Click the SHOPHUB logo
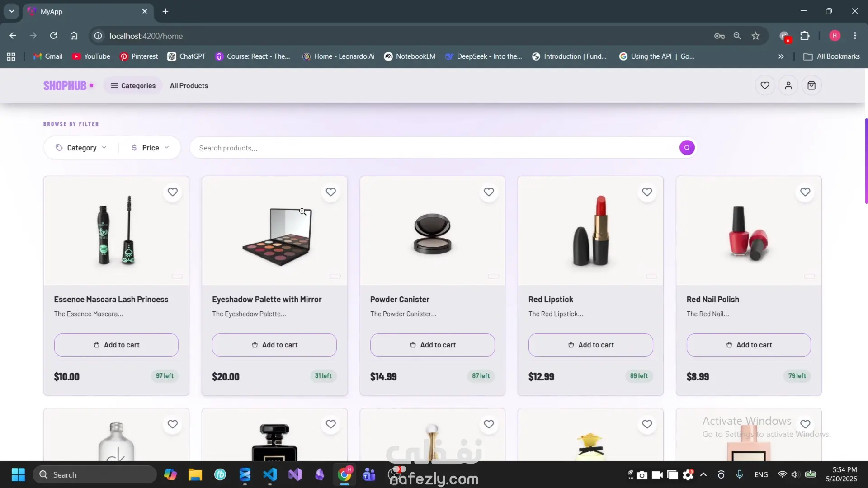 click(68, 86)
